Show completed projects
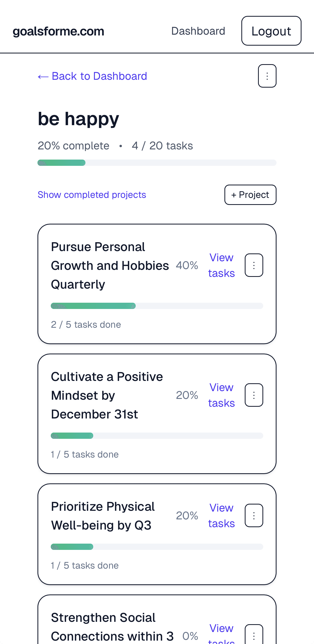This screenshot has width=314, height=644. [92, 195]
